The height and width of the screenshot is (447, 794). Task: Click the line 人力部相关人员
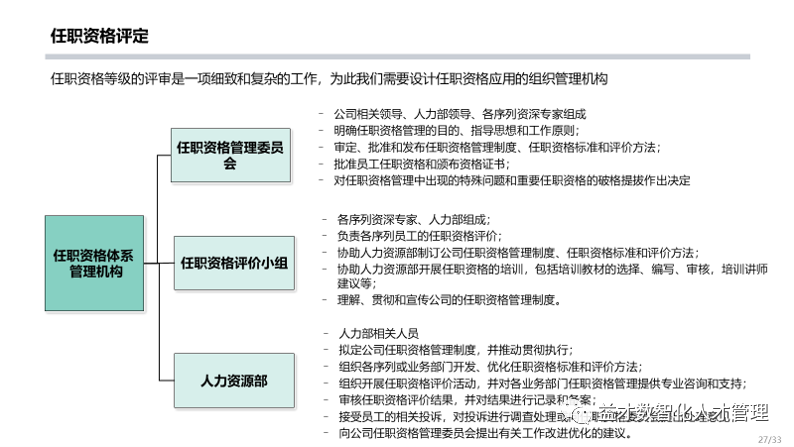[379, 334]
